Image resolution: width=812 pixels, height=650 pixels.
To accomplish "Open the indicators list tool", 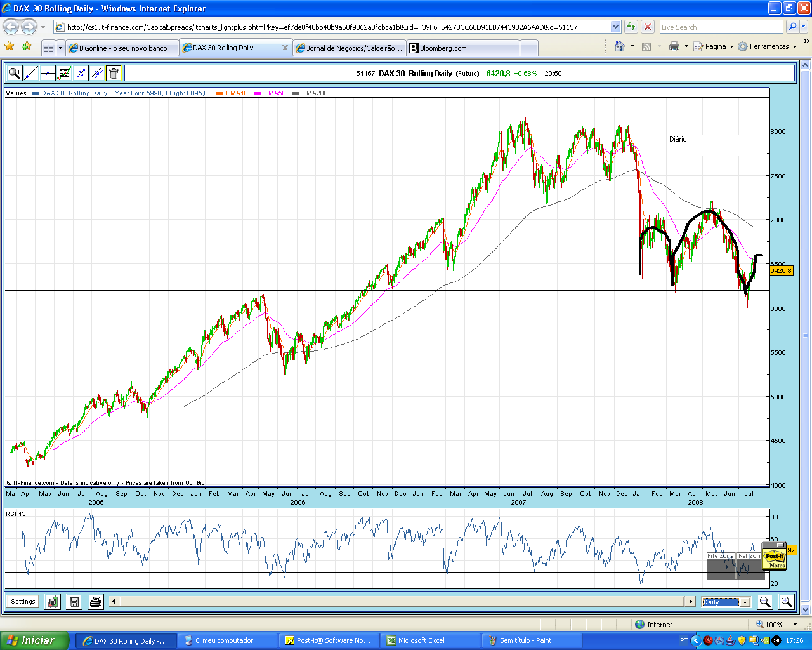I will (x=64, y=73).
